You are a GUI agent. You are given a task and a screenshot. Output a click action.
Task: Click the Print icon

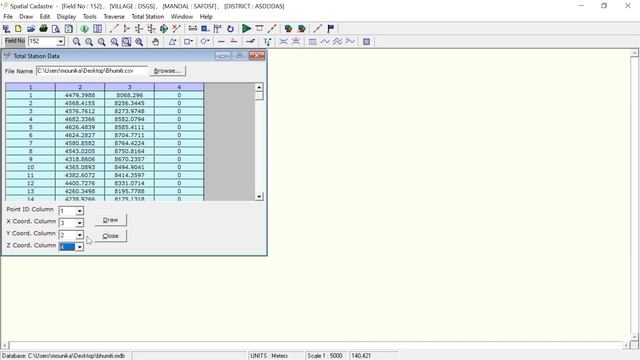(43, 29)
